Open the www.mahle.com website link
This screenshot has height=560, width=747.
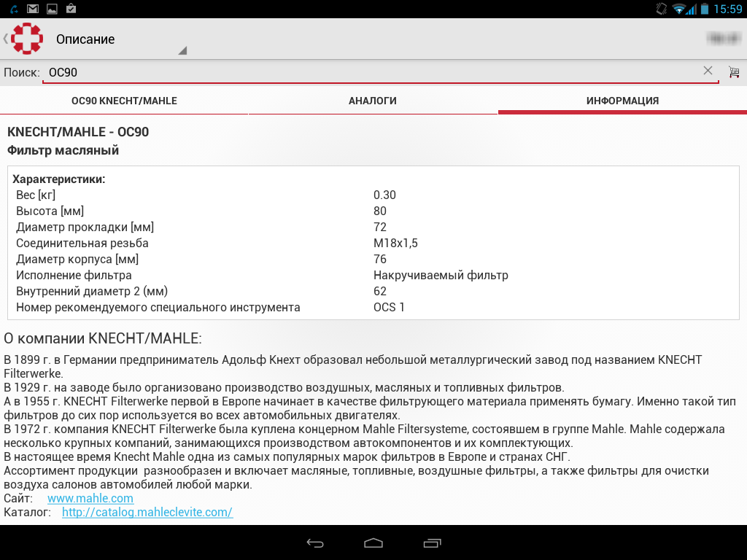point(90,498)
